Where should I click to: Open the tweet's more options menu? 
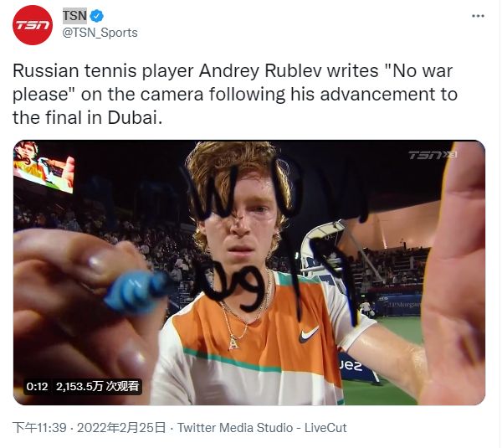(x=478, y=16)
